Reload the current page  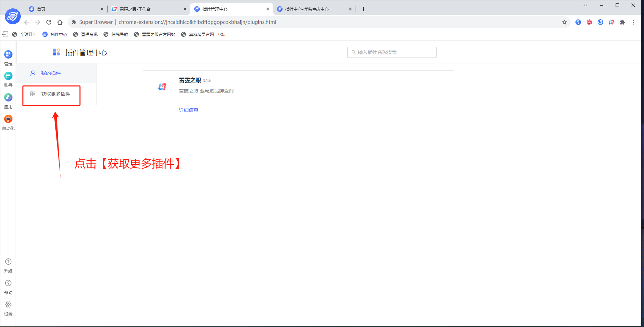pos(49,22)
